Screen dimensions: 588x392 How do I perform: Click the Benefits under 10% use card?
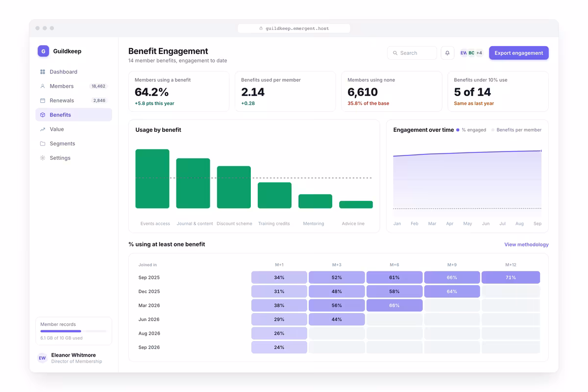[498, 92]
